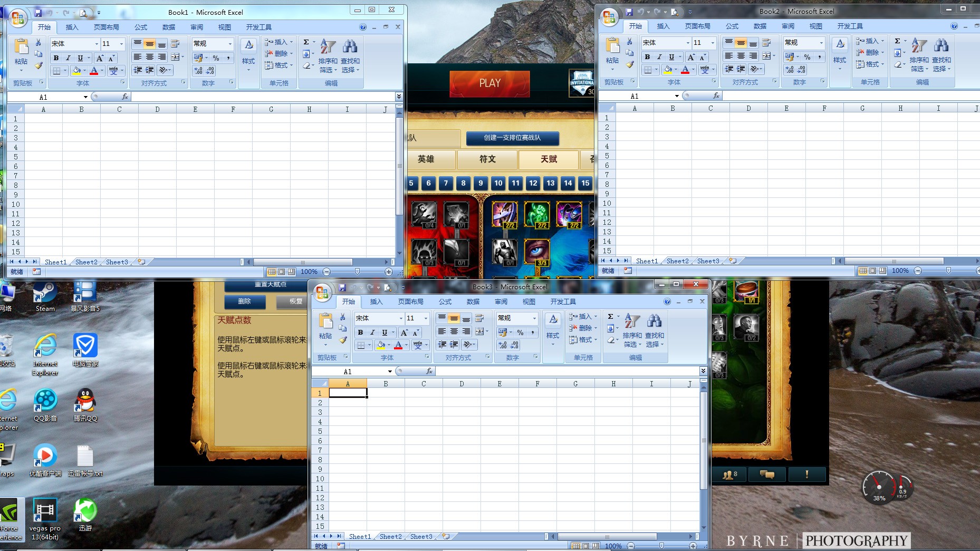Viewport: 980px width, 551px height.
Task: Click the Paste icon in Book2 window
Action: click(x=612, y=51)
